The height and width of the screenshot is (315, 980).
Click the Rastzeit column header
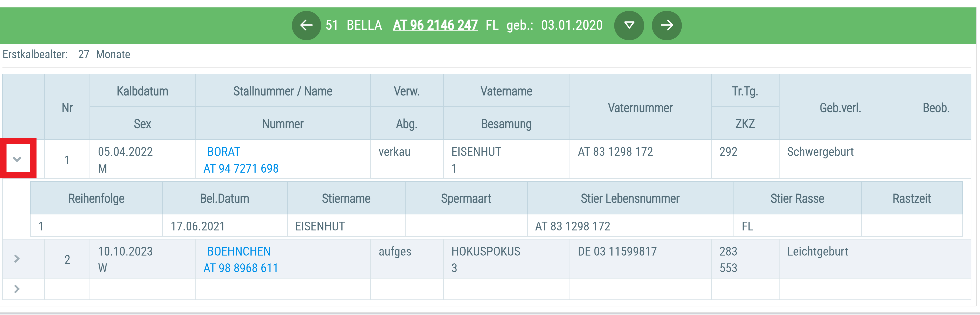[912, 198]
